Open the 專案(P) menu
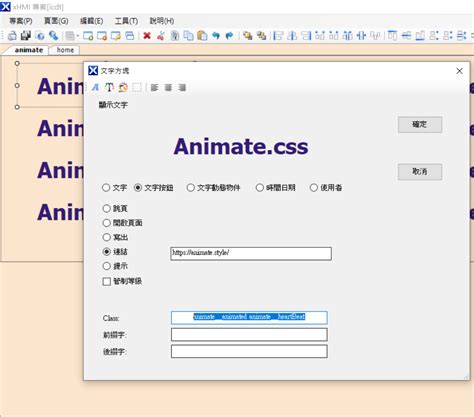 [x=21, y=21]
